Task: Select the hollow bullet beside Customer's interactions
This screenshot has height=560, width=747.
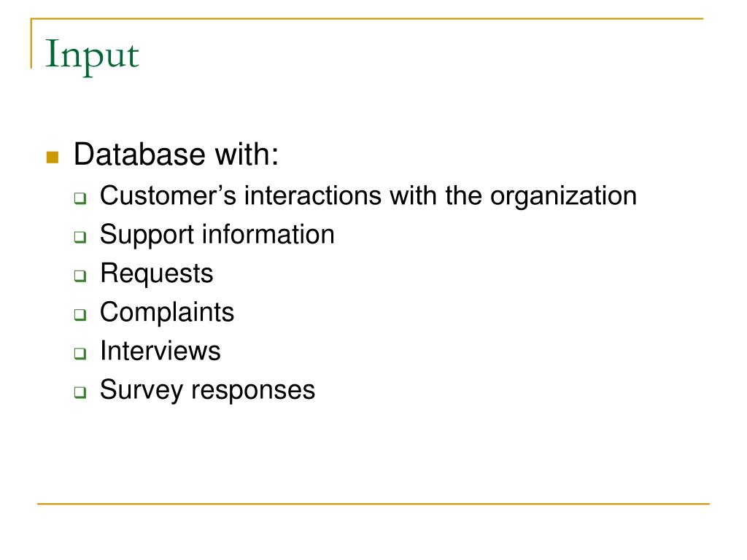Action: (x=80, y=198)
